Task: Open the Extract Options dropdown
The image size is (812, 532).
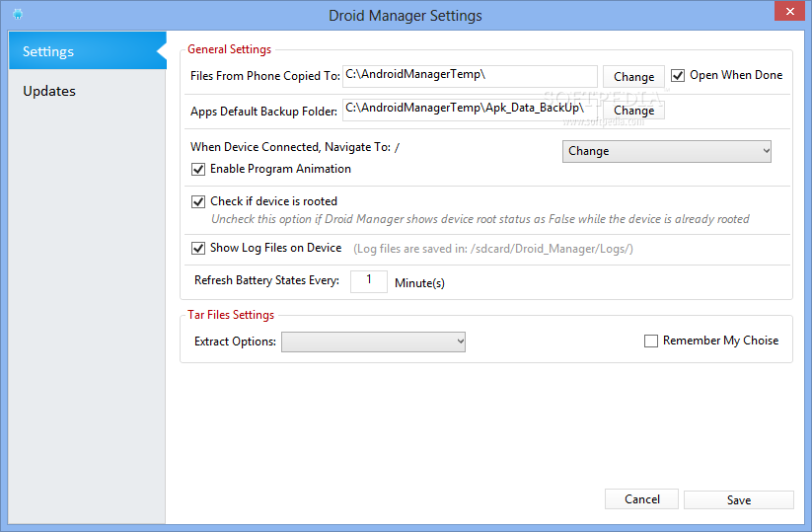Action: (373, 342)
